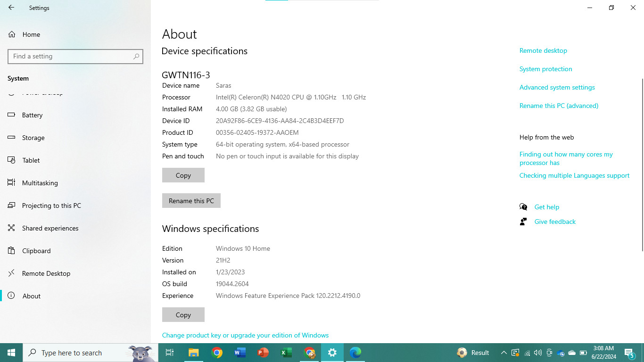Click the Give feedback person icon

pyautogui.click(x=523, y=222)
